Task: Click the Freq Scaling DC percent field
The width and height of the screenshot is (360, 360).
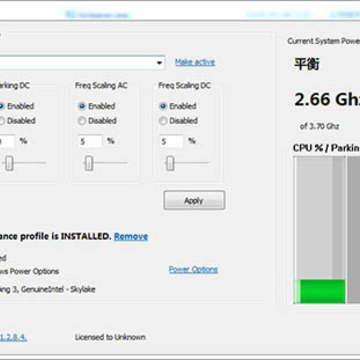Action: (171, 141)
